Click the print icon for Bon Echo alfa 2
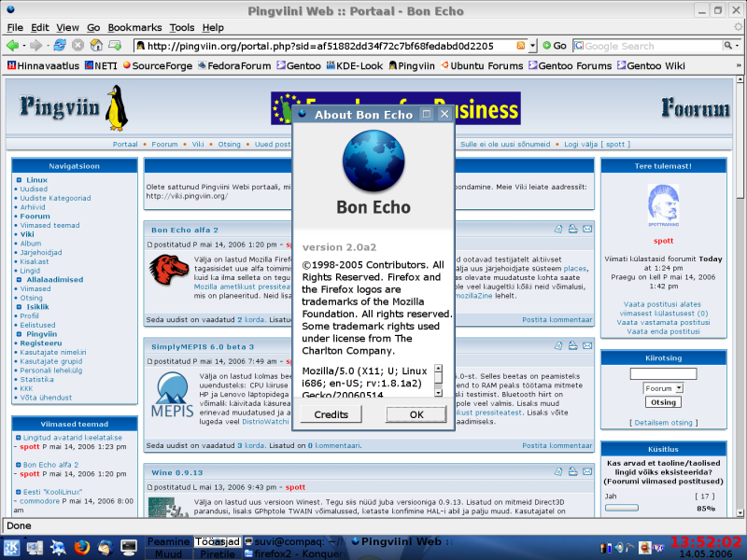747x560 pixels. [572, 229]
